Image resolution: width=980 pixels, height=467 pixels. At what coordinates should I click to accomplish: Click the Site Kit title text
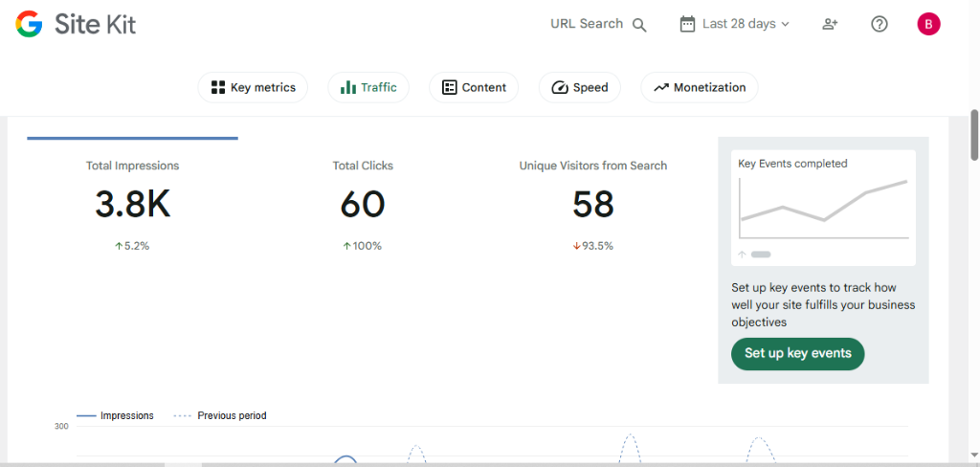[95, 24]
